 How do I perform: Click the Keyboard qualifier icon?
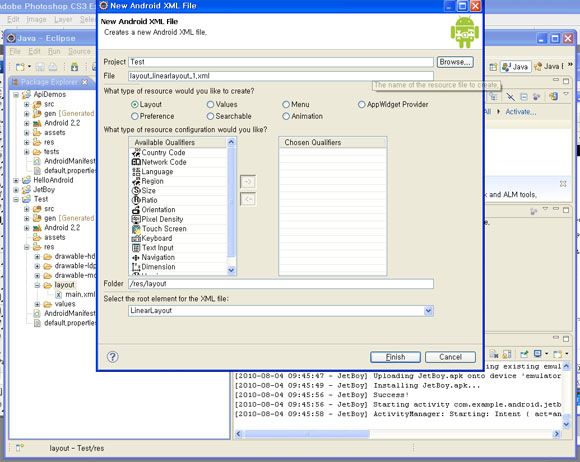(136, 238)
